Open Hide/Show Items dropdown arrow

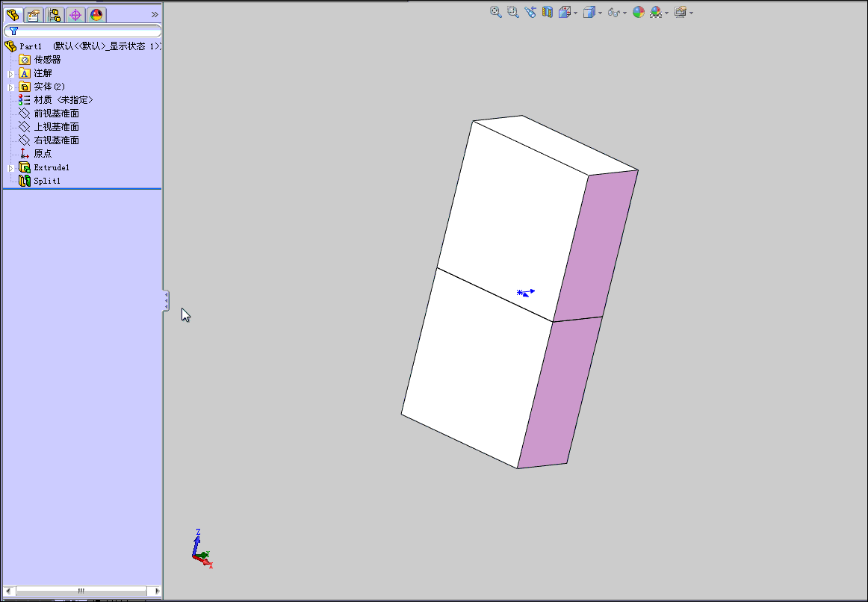coord(624,13)
